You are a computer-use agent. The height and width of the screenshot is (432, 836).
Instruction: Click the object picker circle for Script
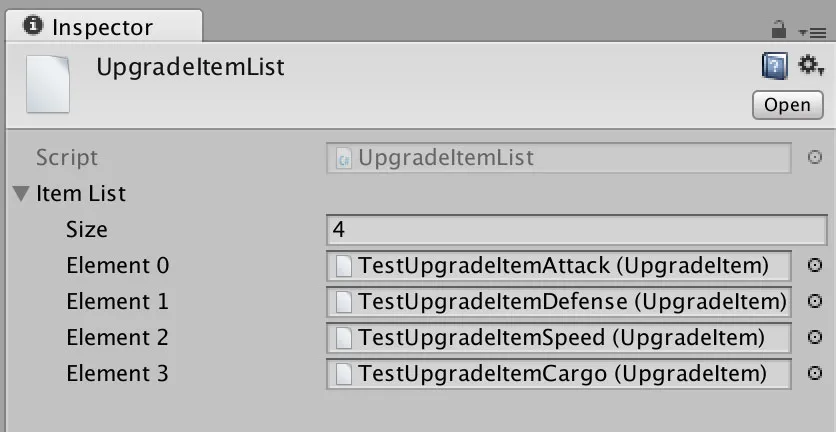pyautogui.click(x=815, y=157)
